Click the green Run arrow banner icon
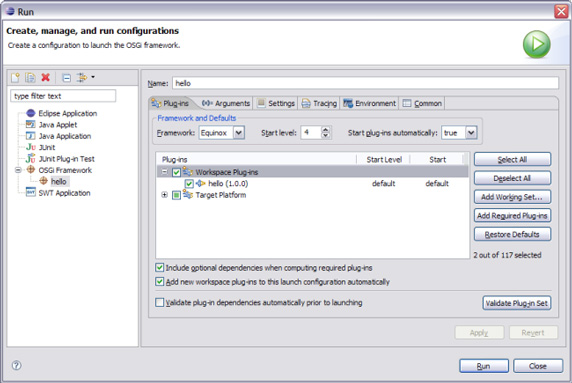 point(536,45)
